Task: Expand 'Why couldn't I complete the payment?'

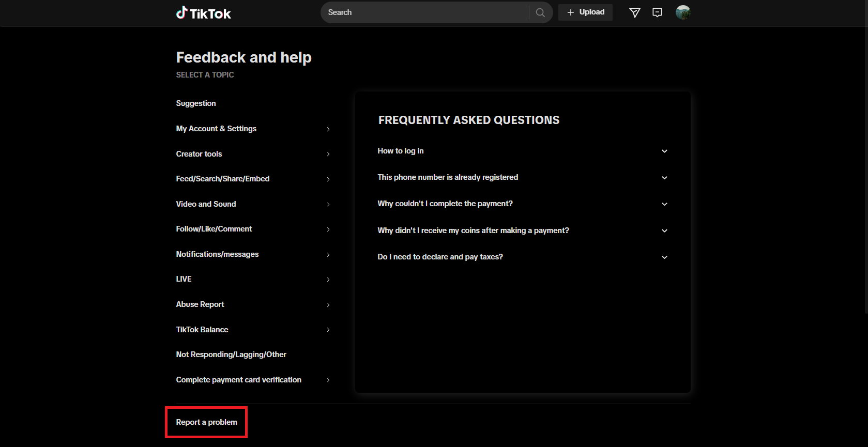Action: [x=523, y=204]
